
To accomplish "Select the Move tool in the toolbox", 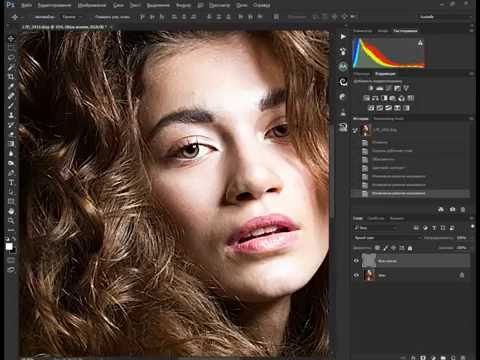I will pyautogui.click(x=11, y=39).
